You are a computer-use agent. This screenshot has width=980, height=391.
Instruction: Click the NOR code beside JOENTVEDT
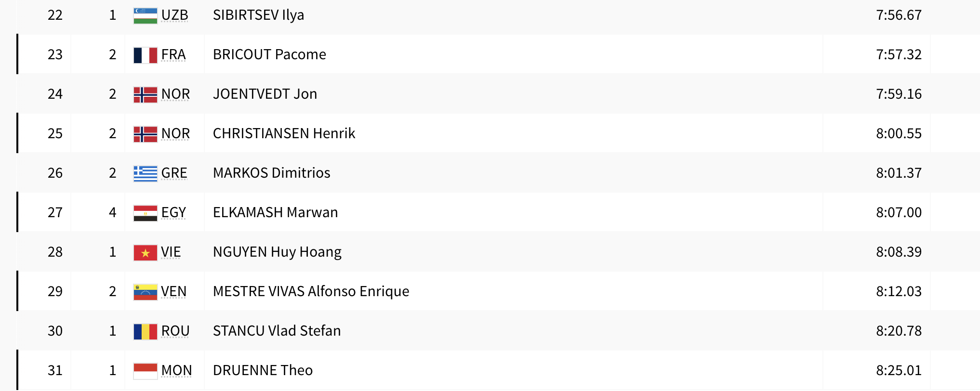(x=175, y=94)
